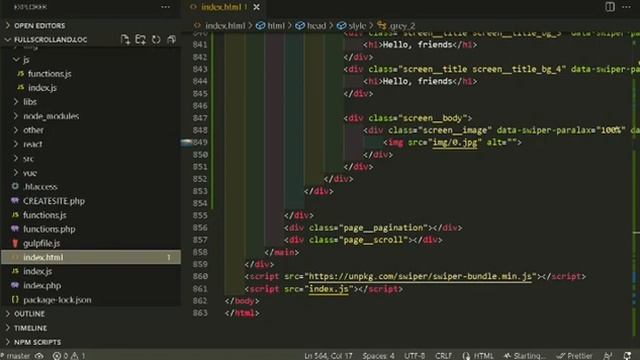Select the index.html editor tab
Screen dimensions: 640x360
[224, 7]
